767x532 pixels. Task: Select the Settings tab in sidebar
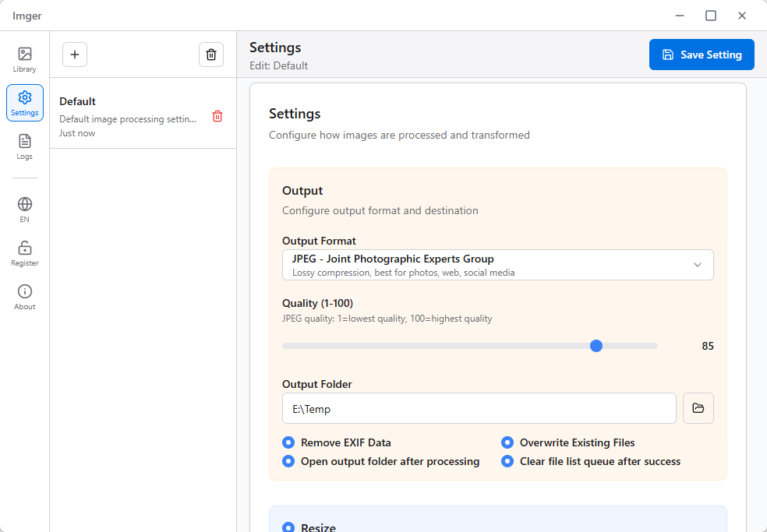(x=24, y=103)
